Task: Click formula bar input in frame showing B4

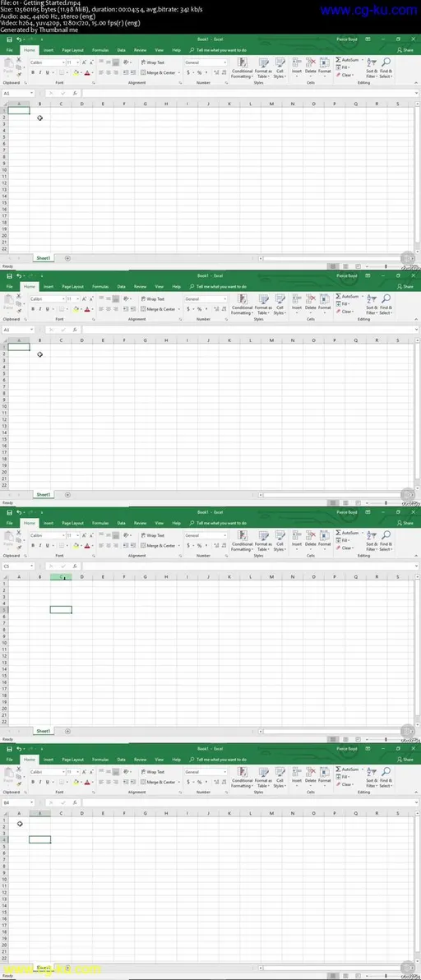Action: click(x=250, y=802)
